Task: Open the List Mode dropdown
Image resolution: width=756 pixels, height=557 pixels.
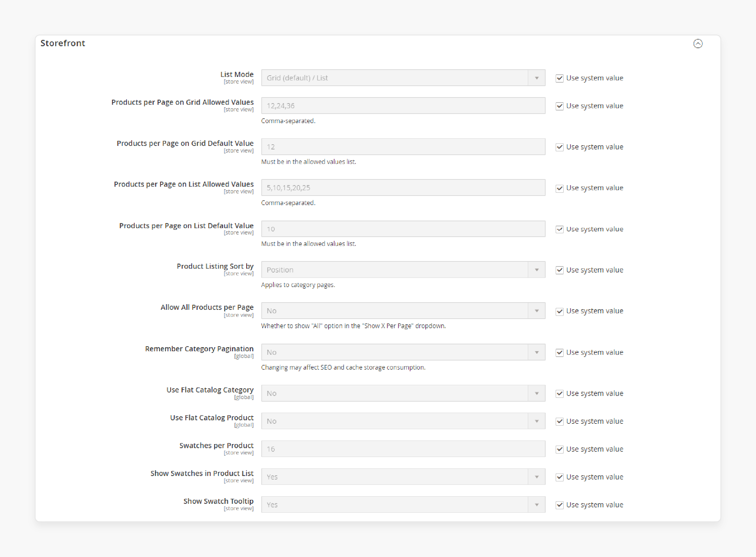Action: pos(403,78)
